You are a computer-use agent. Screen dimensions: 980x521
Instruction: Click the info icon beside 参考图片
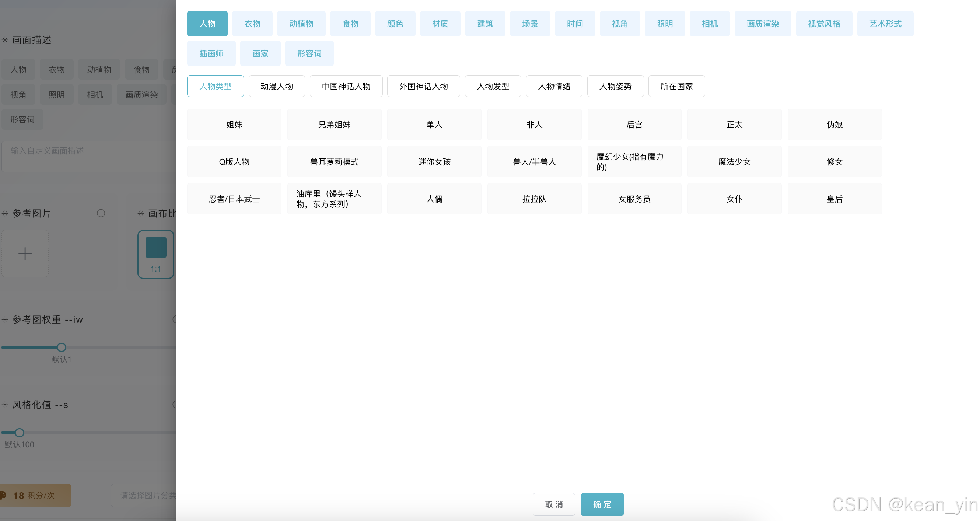(x=101, y=213)
